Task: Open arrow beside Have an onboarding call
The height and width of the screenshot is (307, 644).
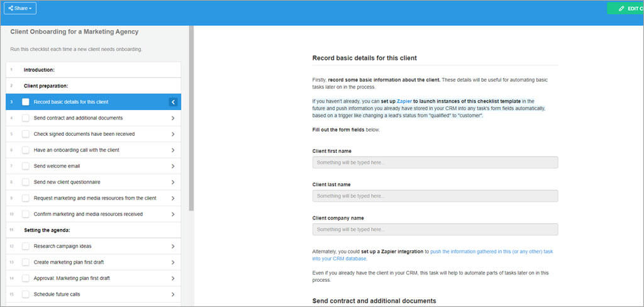Action: coord(173,150)
